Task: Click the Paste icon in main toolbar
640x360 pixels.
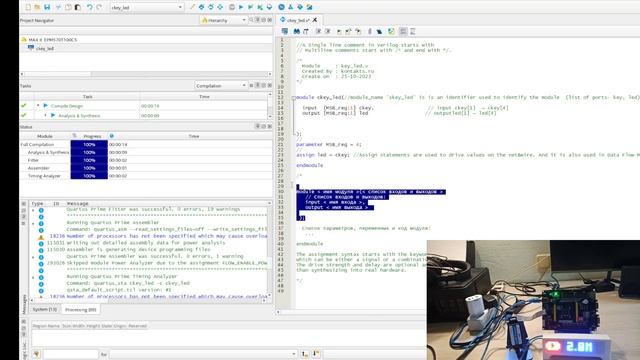Action: pyautogui.click(x=78, y=7)
